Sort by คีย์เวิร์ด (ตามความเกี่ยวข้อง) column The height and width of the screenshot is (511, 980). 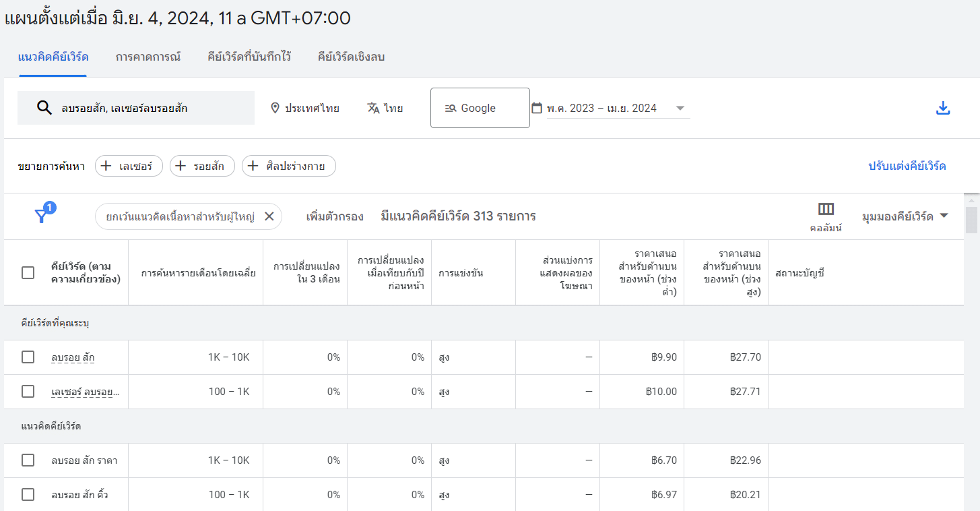[86, 272]
